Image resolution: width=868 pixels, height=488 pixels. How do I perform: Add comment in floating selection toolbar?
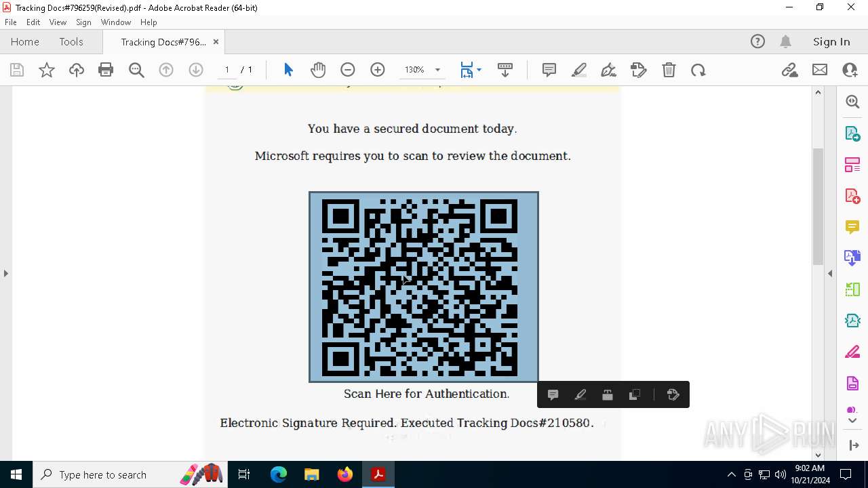pyautogui.click(x=553, y=394)
